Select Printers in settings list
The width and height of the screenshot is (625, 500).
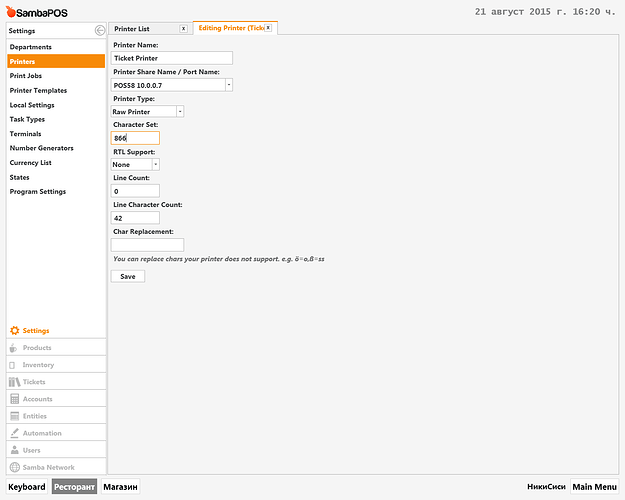click(x=56, y=61)
